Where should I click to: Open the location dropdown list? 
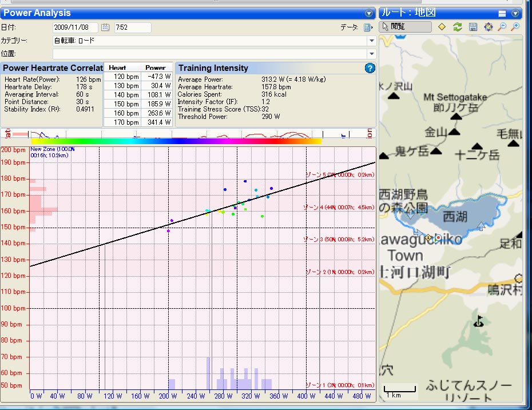coord(371,54)
